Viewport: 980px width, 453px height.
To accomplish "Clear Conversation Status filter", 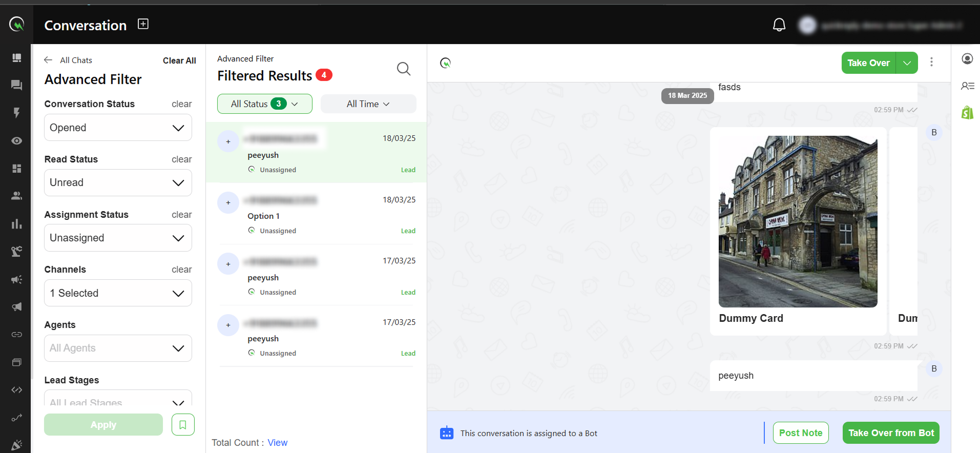I will (x=181, y=104).
